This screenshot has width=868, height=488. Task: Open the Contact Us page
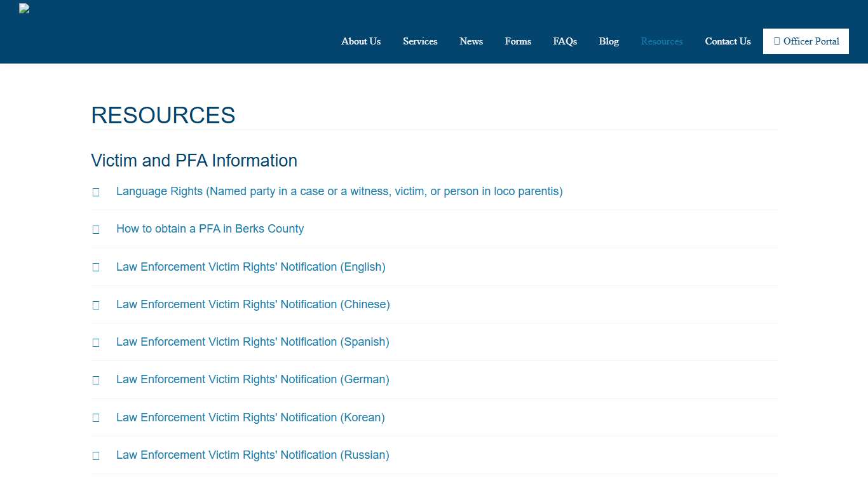coord(728,41)
